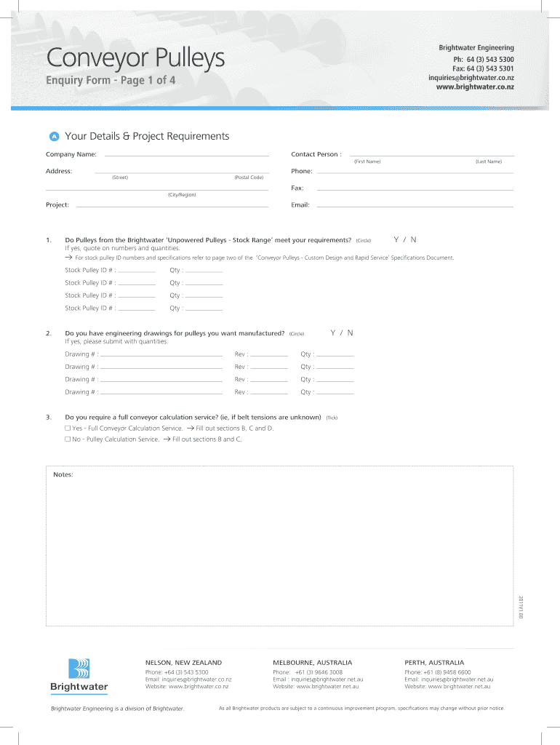Circle N for the engineering drawings question
This screenshot has width=560, height=745.
pos(351,332)
